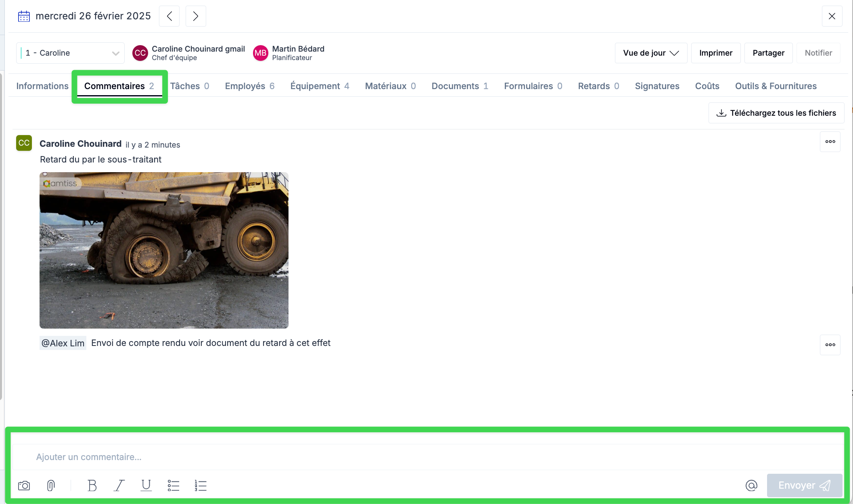Viewport: 853px width, 504px height.
Task: Toggle italic formatting in comment editor
Action: pos(119,485)
